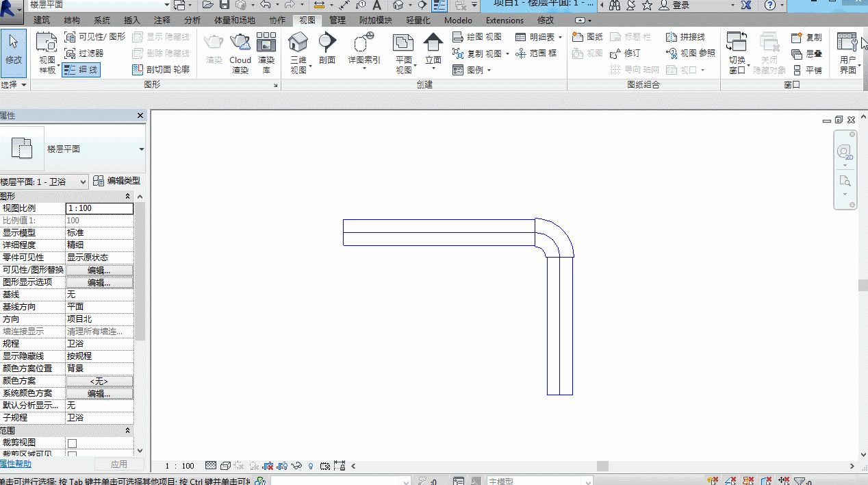The image size is (868, 485).
Task: Click 编辑 button for 图形显示选项
Action: pos(99,282)
